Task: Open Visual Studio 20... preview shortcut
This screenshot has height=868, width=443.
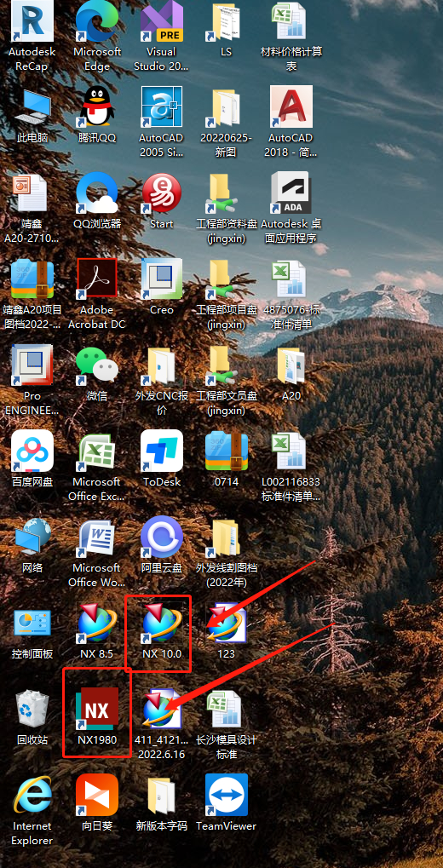Action: coord(161,22)
